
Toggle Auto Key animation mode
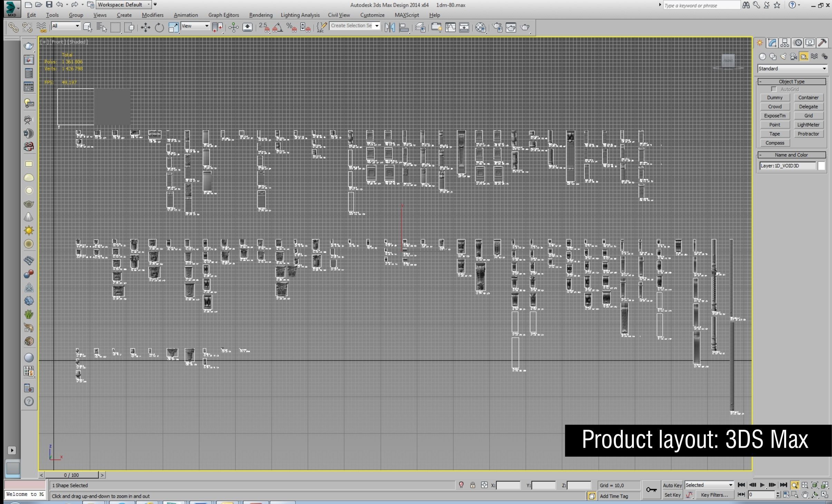point(672,485)
